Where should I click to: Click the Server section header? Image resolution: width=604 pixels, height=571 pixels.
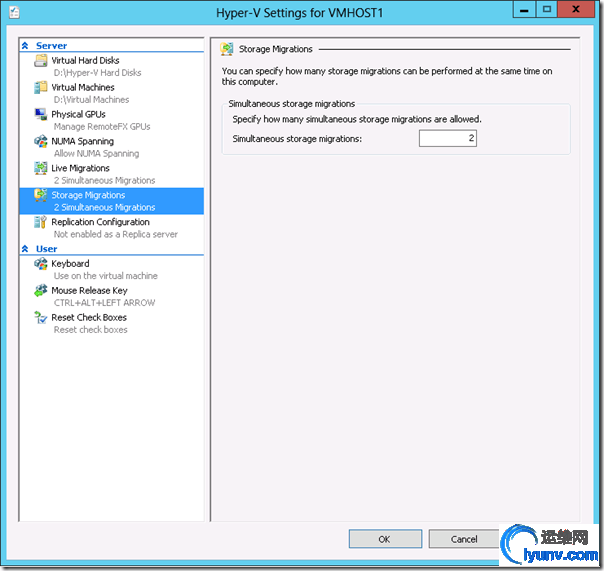pos(112,46)
